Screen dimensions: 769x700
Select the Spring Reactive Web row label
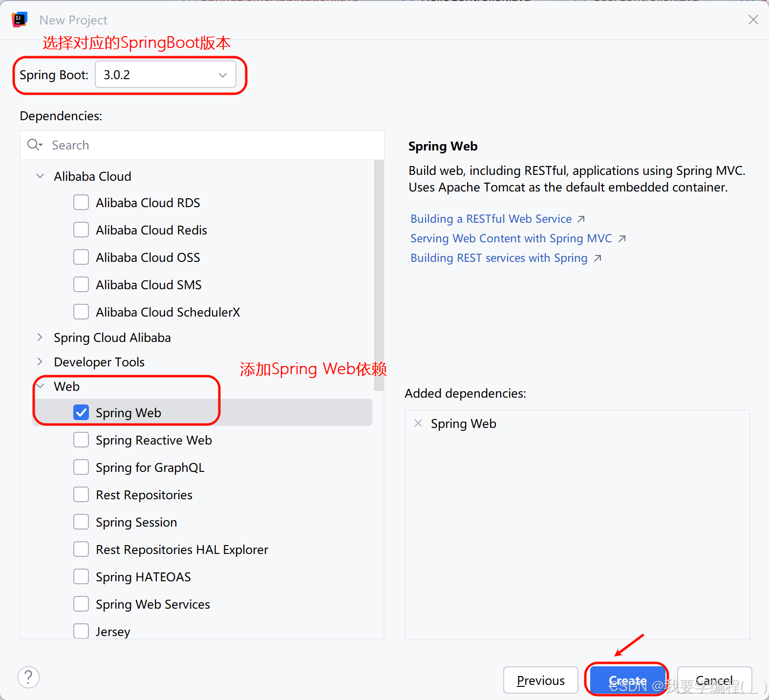click(154, 440)
